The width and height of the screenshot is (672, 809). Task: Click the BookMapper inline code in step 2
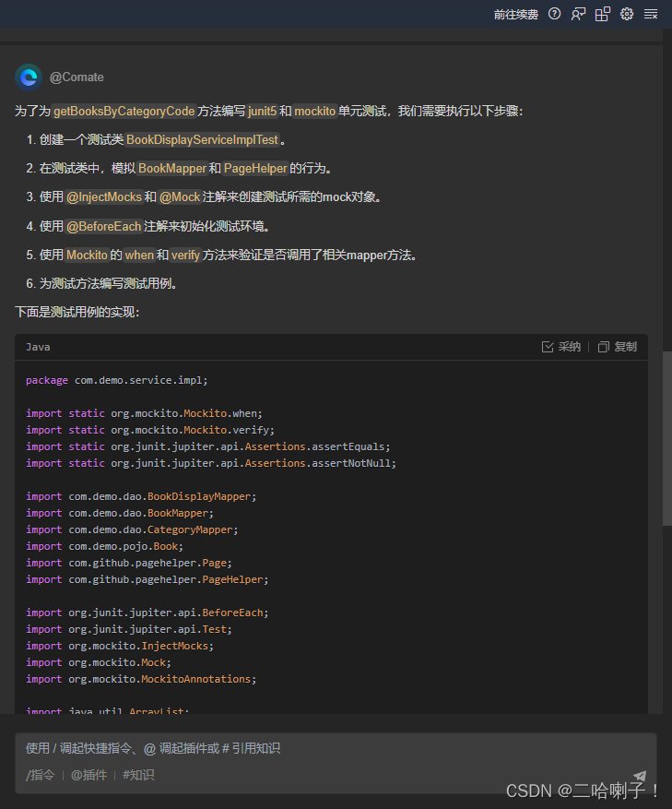[172, 168]
